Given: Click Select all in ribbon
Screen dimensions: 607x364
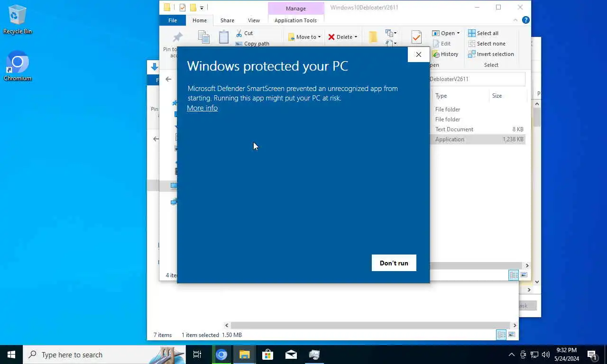Looking at the screenshot, I should point(483,33).
